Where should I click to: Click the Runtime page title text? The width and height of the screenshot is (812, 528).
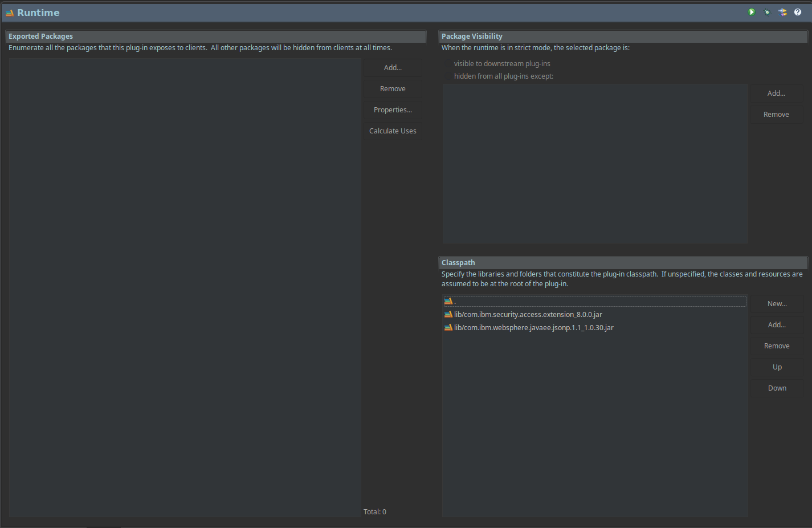point(38,13)
